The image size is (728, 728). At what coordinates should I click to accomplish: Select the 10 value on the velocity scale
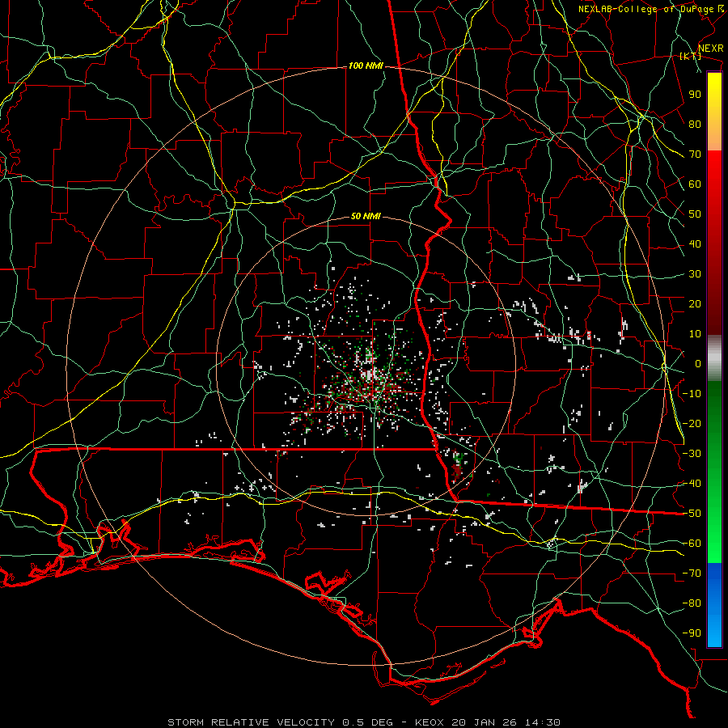click(x=695, y=334)
